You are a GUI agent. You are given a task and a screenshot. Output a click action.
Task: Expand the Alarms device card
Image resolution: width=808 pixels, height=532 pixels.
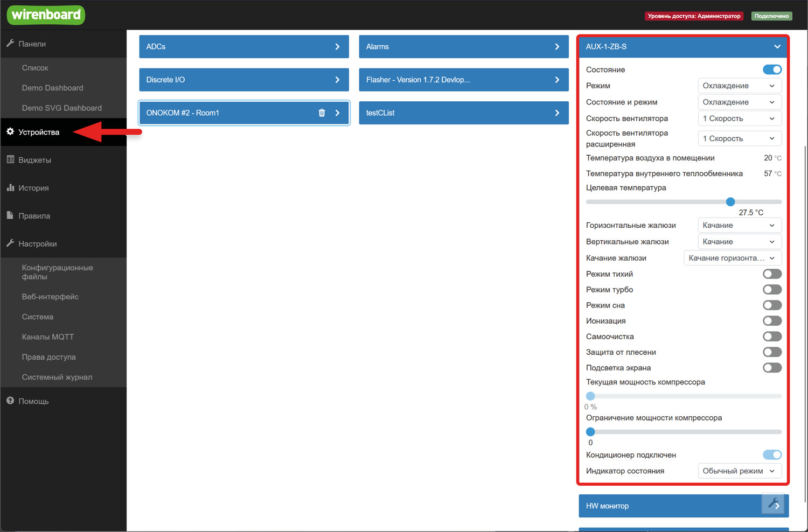pos(463,47)
